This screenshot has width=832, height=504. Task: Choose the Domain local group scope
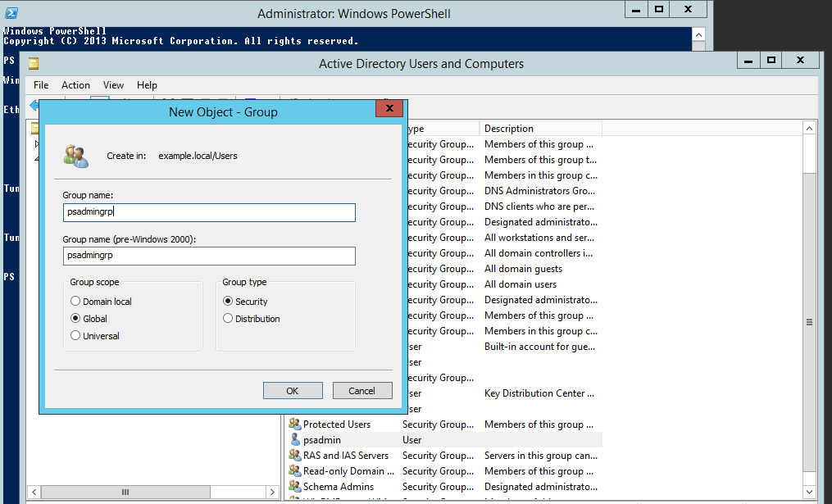pyautogui.click(x=74, y=301)
